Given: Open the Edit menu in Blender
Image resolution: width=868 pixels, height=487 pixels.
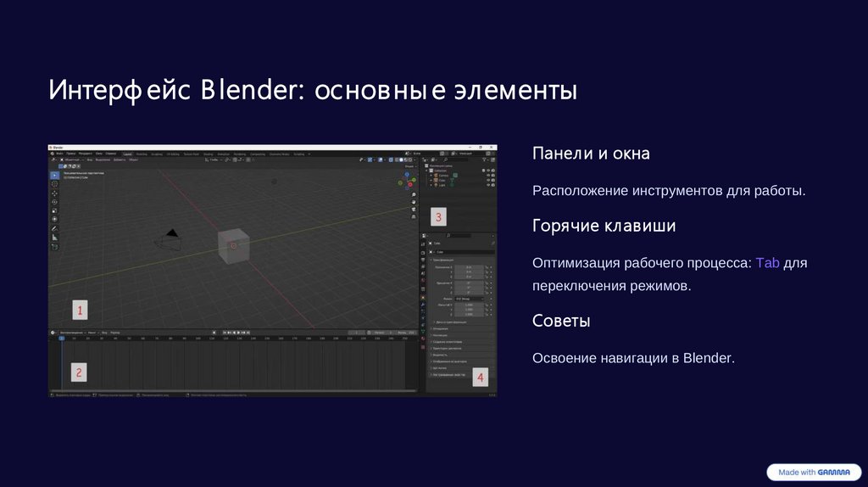Looking at the screenshot, I should pos(71,154).
